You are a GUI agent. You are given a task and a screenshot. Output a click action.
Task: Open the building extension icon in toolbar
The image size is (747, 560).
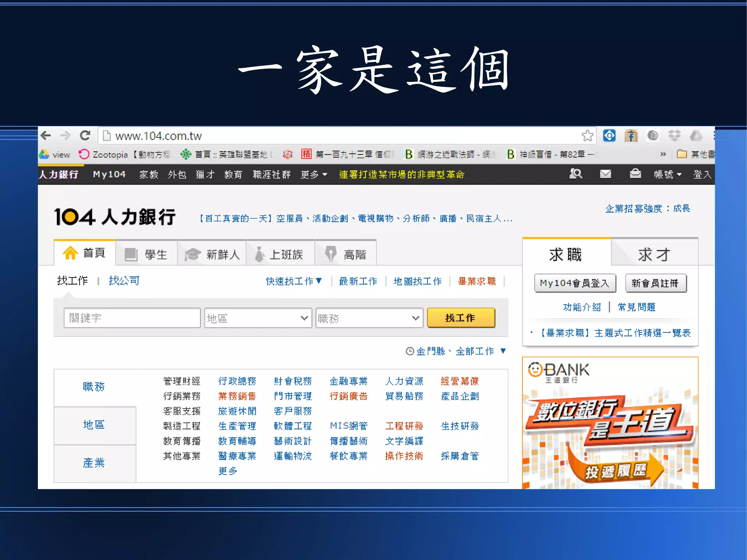[631, 136]
